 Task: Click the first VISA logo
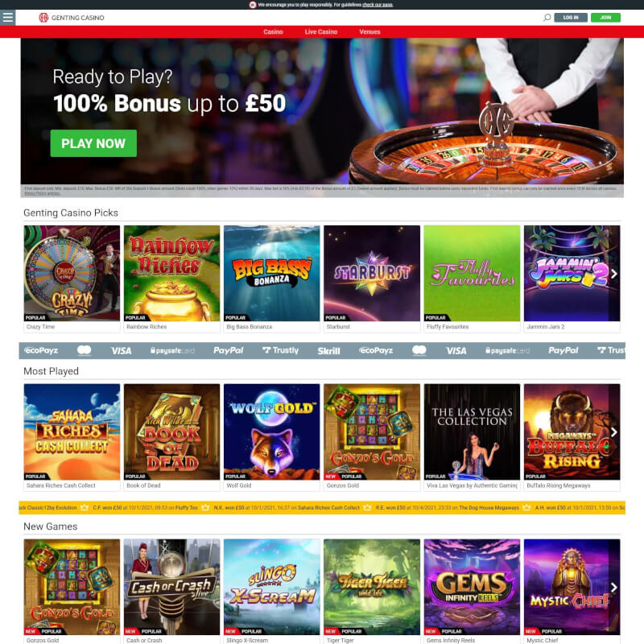click(122, 351)
